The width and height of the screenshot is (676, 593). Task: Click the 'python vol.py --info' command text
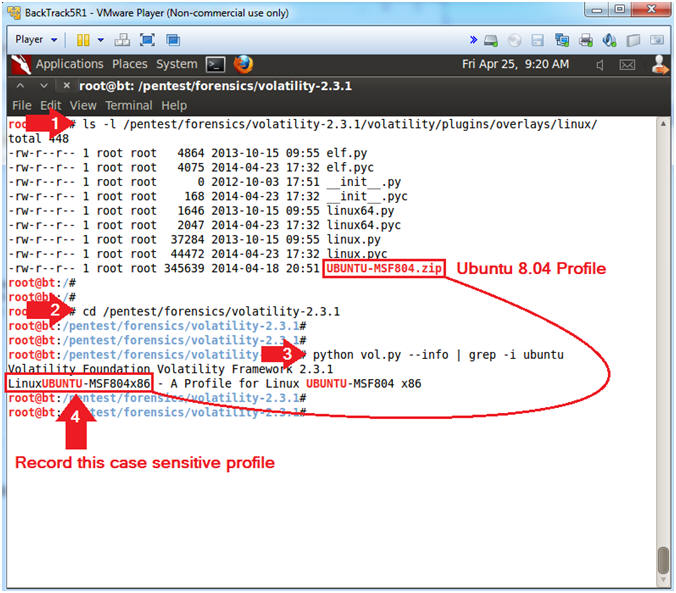[381, 355]
